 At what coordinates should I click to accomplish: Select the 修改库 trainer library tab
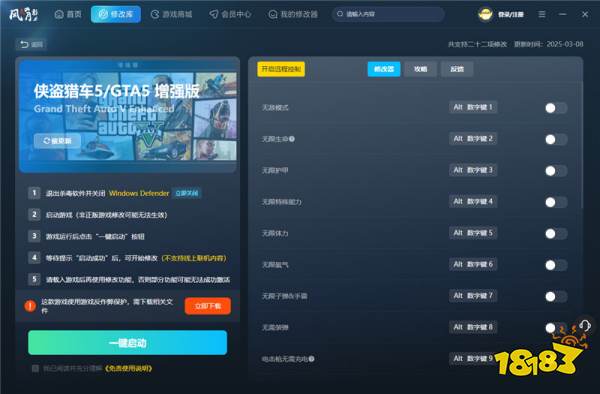[116, 15]
